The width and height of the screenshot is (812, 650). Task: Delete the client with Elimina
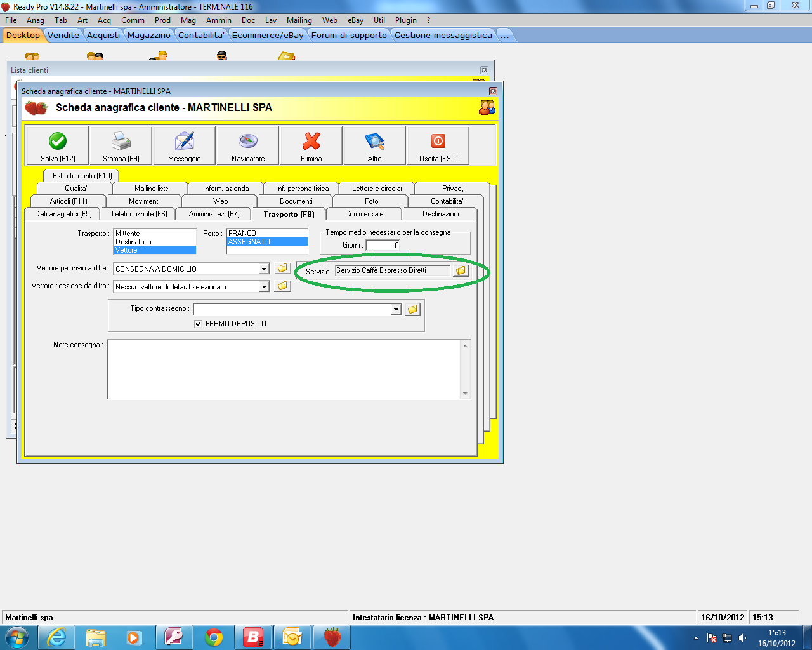pyautogui.click(x=311, y=146)
